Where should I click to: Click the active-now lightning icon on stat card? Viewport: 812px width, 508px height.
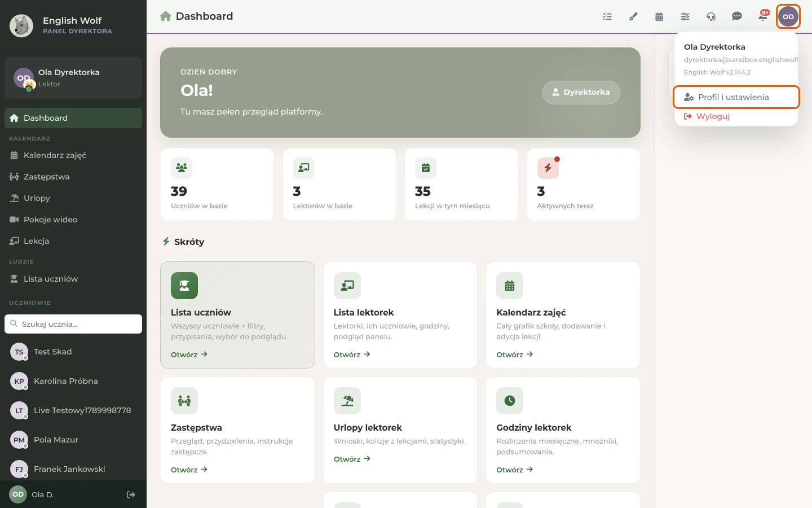[548, 168]
